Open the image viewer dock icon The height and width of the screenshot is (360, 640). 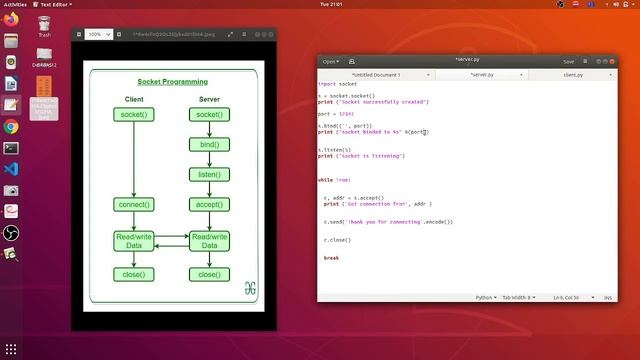pyautogui.click(x=11, y=254)
